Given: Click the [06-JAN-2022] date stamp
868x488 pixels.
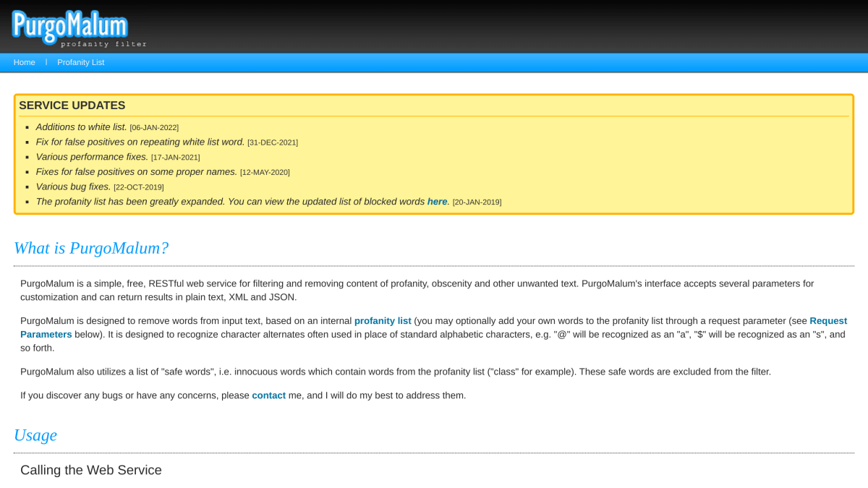Looking at the screenshot, I should [x=154, y=127].
